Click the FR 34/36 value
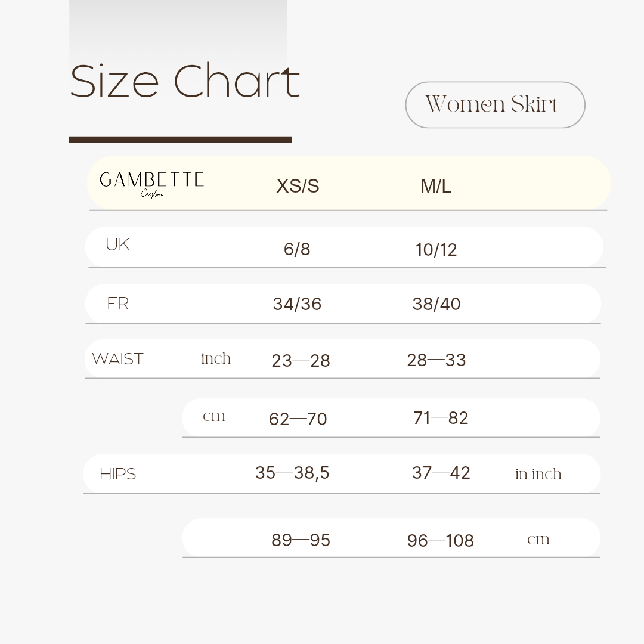644x644 pixels. click(x=297, y=304)
